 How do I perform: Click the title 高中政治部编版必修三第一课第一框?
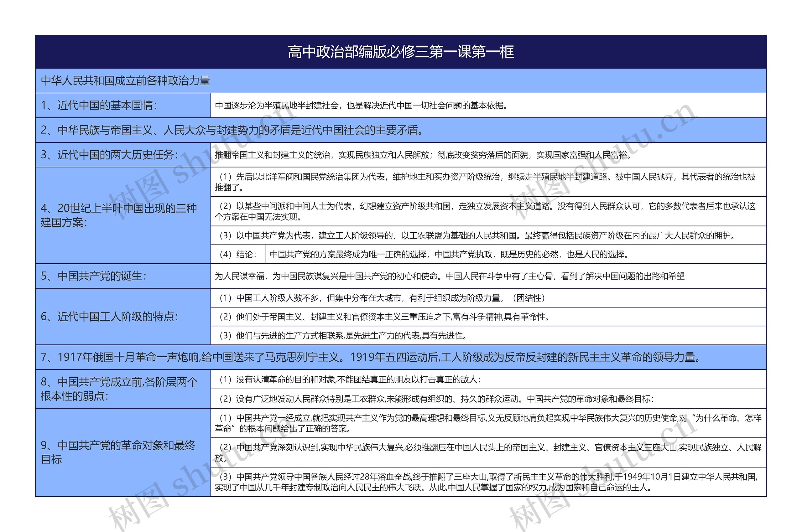point(400,52)
